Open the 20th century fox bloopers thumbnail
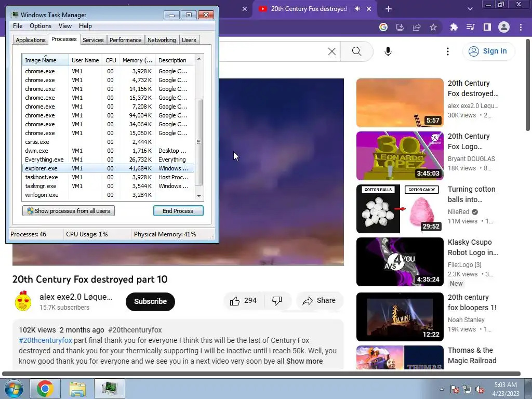The width and height of the screenshot is (532, 399). pos(400,317)
